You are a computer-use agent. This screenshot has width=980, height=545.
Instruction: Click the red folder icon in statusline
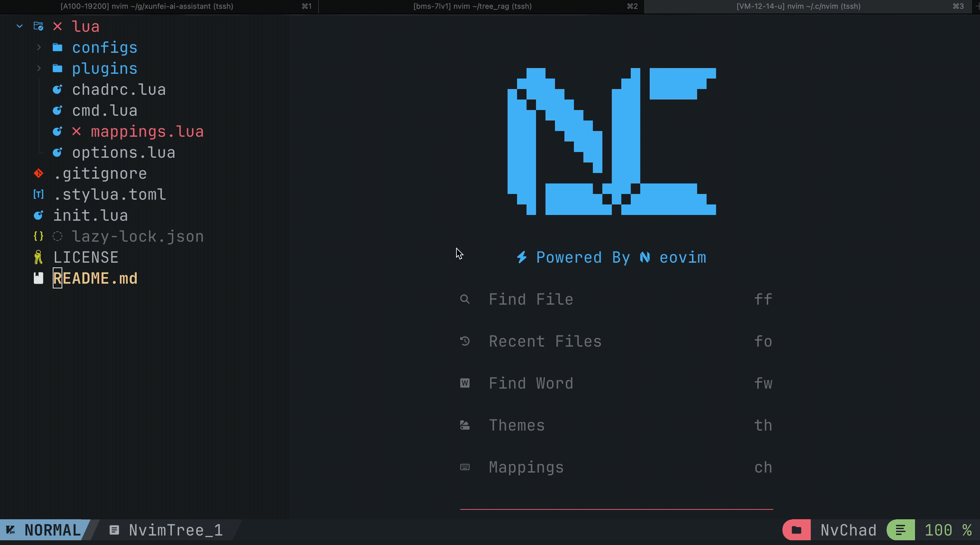click(796, 530)
